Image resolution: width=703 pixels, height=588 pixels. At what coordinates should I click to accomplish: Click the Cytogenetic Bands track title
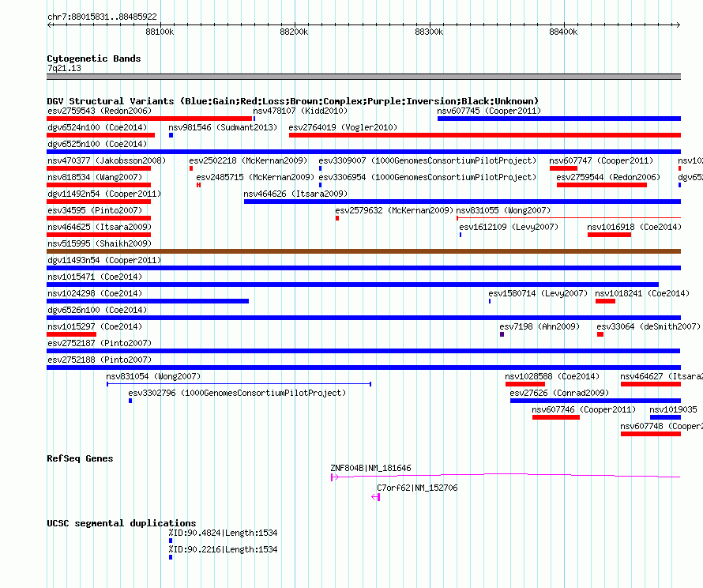tap(94, 58)
